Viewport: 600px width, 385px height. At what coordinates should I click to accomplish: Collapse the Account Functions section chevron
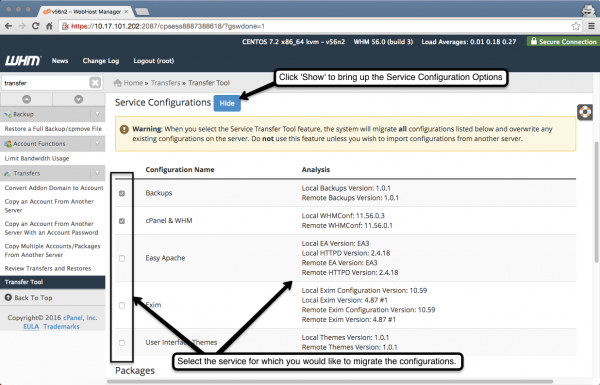[x=97, y=144]
